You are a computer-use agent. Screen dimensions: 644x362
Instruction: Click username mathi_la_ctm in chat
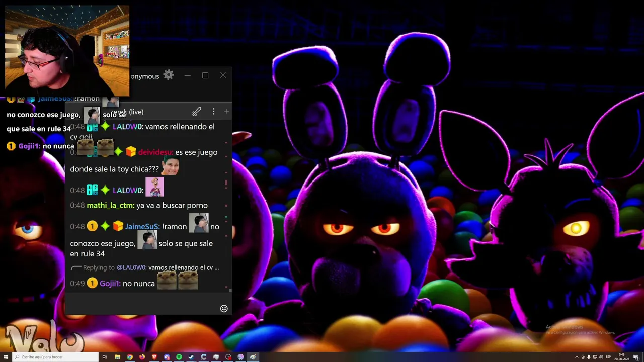(110, 205)
